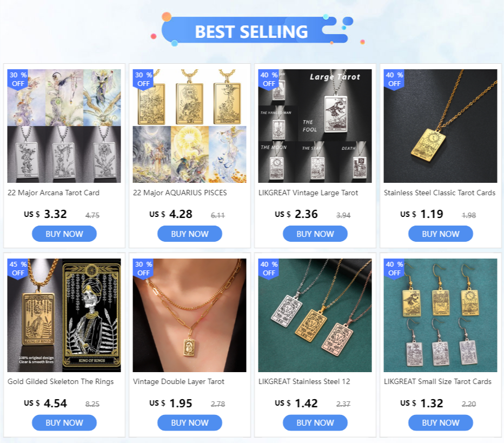504x443 pixels.
Task: View the King of Rings skeleton pendant image
Action: 64,315
